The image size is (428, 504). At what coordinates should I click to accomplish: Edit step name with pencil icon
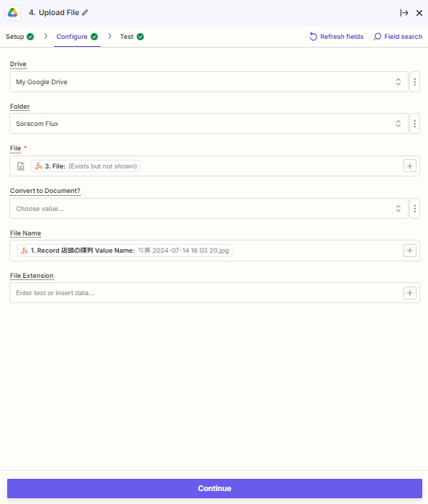(x=85, y=12)
